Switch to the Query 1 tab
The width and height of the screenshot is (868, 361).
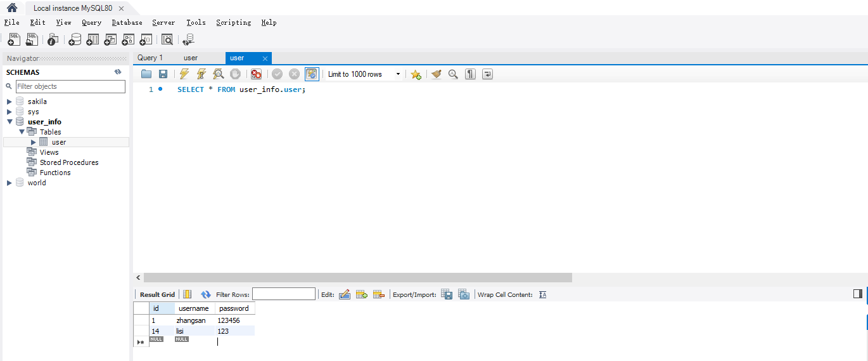coord(150,58)
